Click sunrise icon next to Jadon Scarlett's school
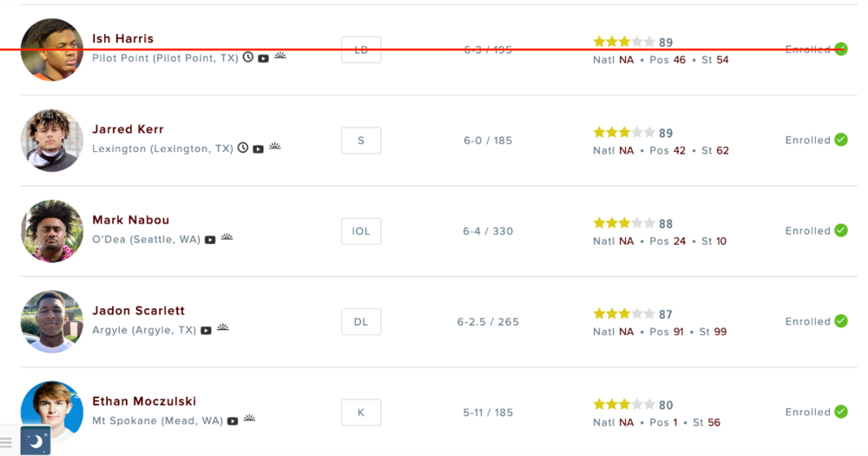Image resolution: width=868 pixels, height=456 pixels. click(222, 329)
